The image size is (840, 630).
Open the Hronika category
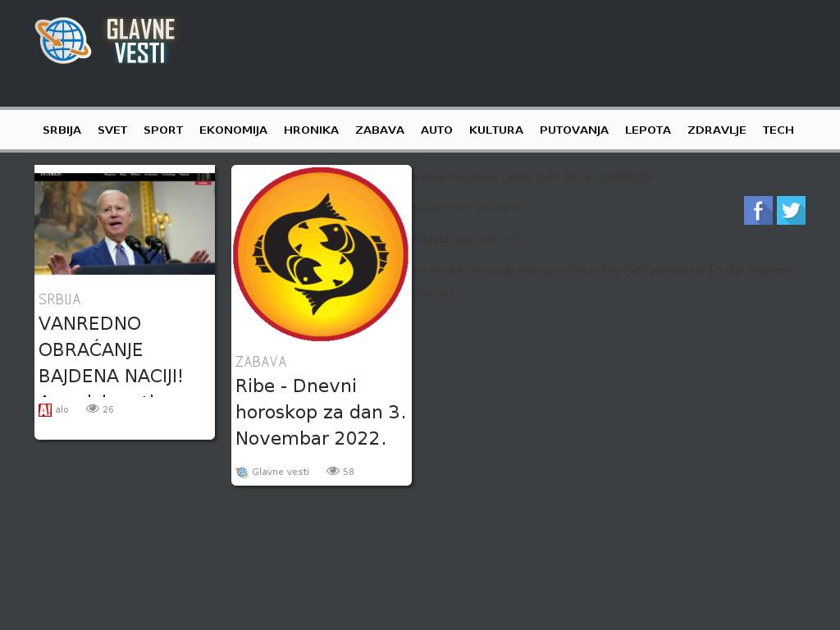311,130
